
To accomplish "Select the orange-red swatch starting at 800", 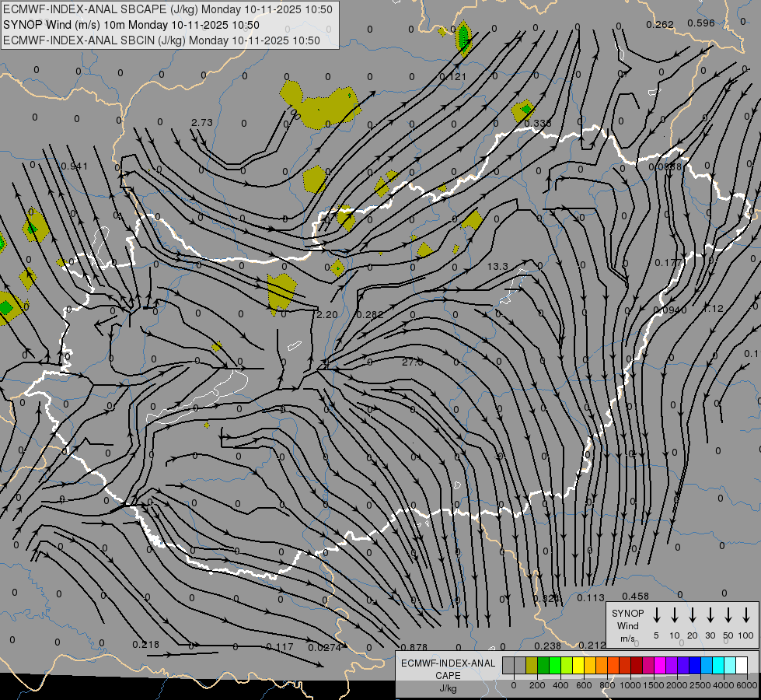I will pyautogui.click(x=613, y=666).
